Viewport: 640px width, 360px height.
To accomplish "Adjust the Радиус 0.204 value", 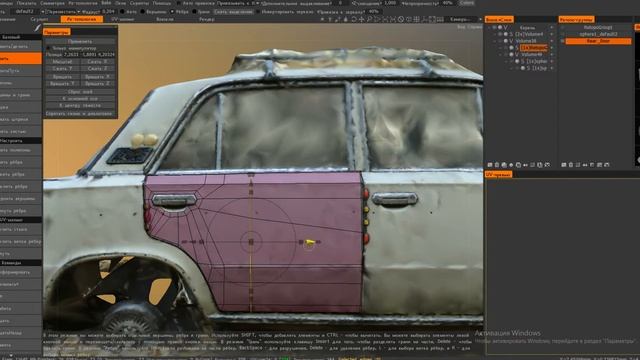I will click(108, 12).
